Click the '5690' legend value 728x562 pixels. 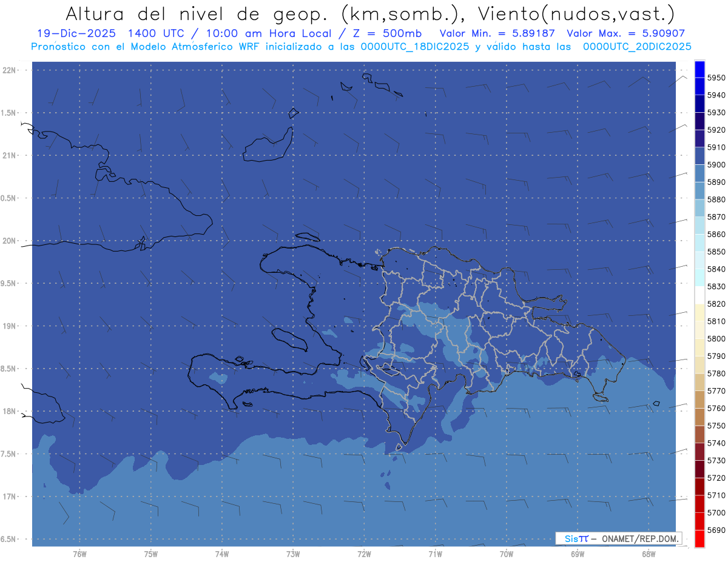click(716, 530)
